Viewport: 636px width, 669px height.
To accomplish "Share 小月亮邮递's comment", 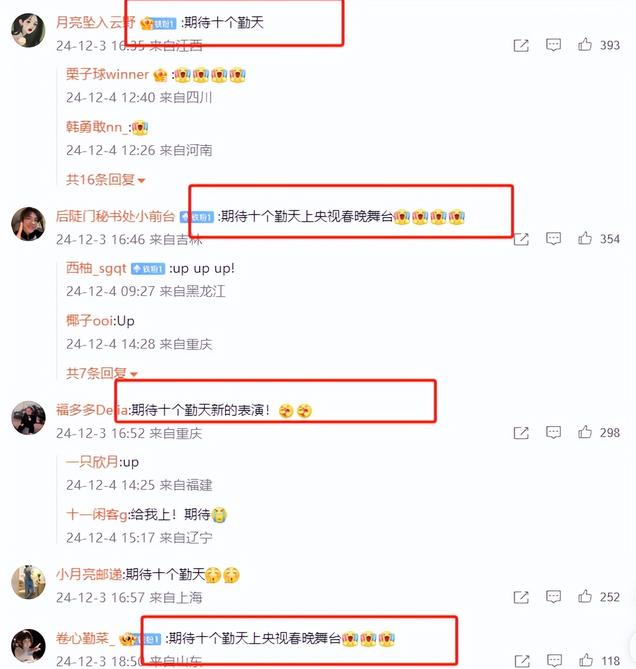I will click(x=521, y=597).
